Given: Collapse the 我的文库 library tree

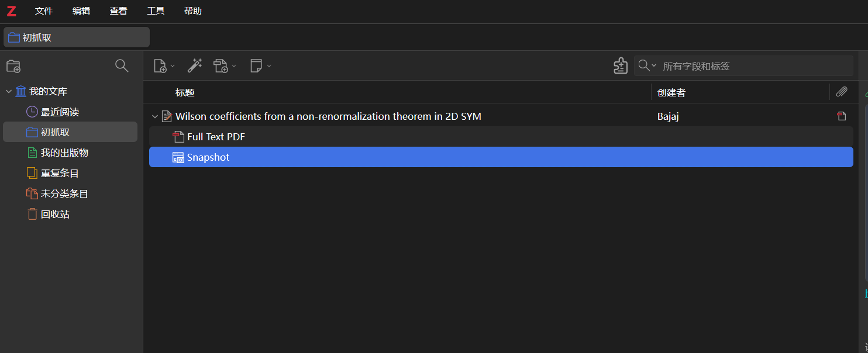Looking at the screenshot, I should point(9,91).
